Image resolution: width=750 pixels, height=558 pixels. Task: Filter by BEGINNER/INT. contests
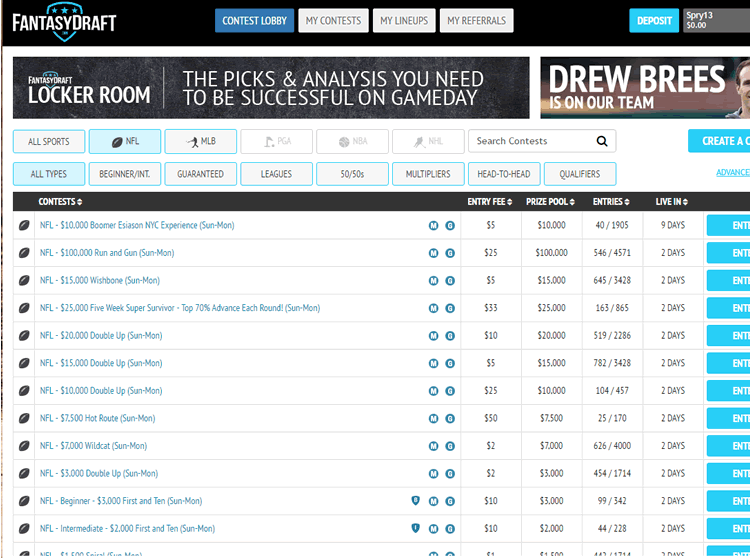click(125, 174)
